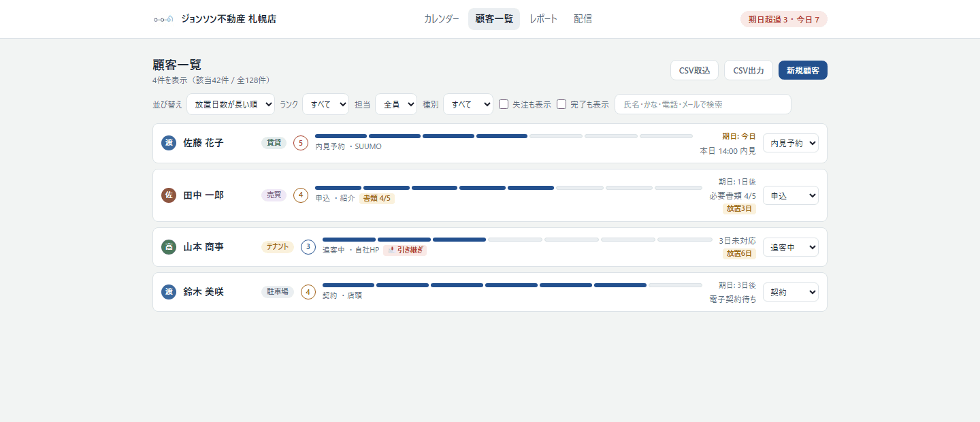Click the customer search input field
Image resolution: width=980 pixels, height=422 pixels.
(703, 104)
